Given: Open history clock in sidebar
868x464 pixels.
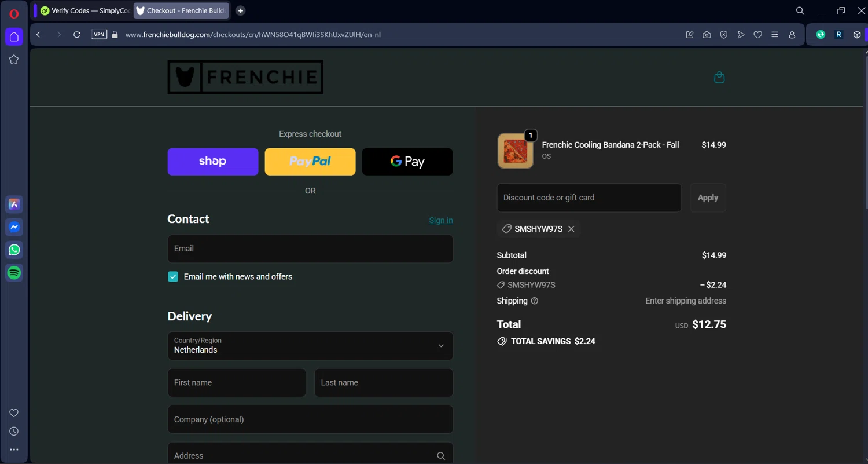Looking at the screenshot, I should click(14, 431).
